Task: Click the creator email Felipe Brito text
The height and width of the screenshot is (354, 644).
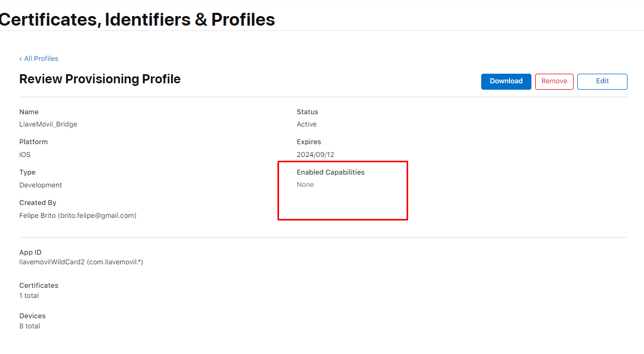Action: click(x=78, y=216)
